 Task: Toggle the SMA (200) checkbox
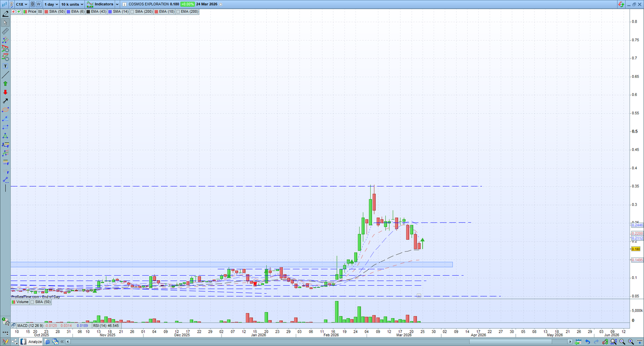133,11
